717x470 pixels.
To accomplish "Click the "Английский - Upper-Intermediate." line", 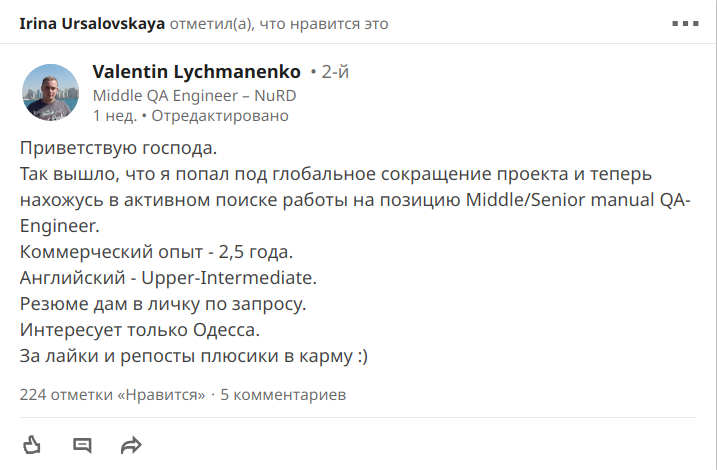I will point(168,276).
